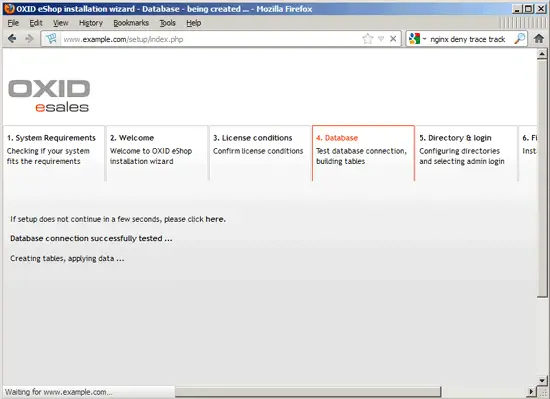
Task: Open the URL history dropdown arrow
Action: [381, 39]
